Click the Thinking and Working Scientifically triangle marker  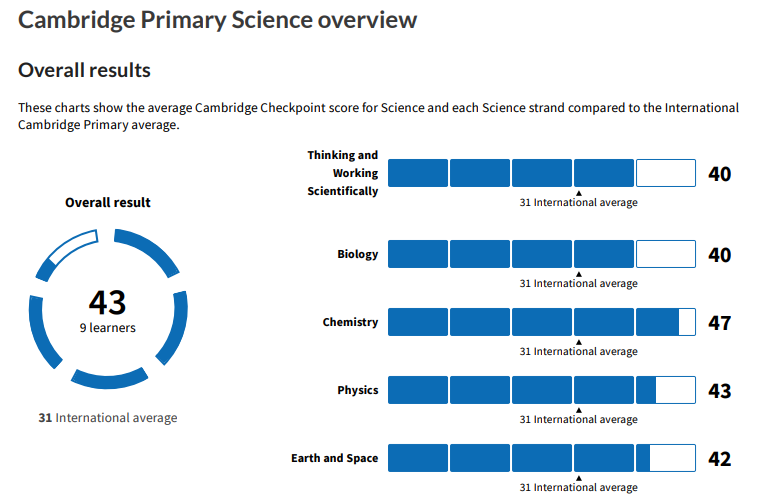point(578,192)
